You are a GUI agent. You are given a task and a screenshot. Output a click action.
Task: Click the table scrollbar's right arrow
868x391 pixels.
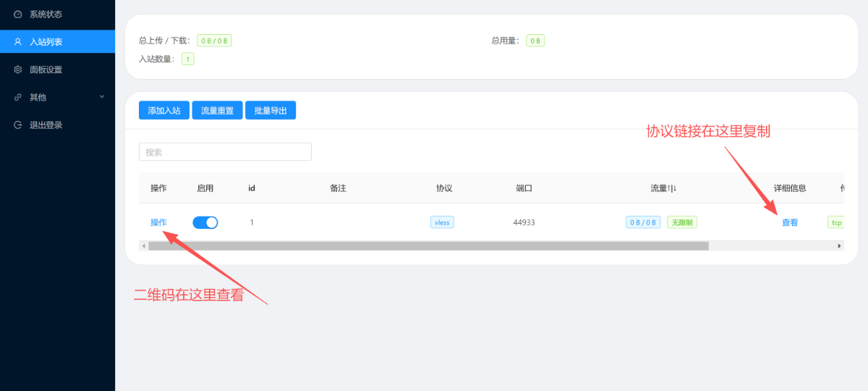(x=840, y=246)
